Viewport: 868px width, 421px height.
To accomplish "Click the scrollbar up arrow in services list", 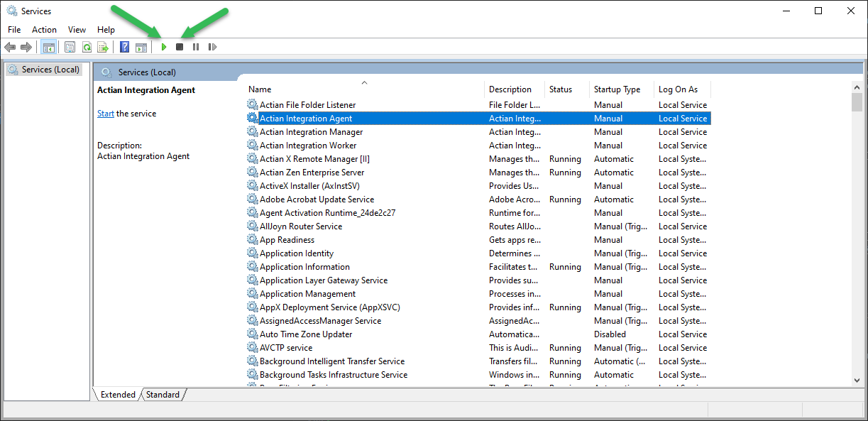I will coord(857,87).
